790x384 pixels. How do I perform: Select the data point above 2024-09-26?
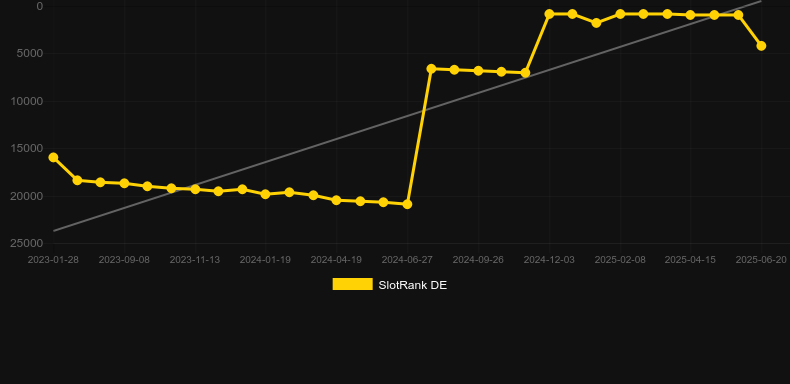tap(478, 71)
